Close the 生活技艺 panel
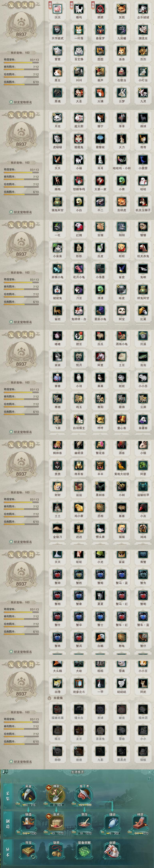Screen dimensions: 154x868 tap(150, 772)
